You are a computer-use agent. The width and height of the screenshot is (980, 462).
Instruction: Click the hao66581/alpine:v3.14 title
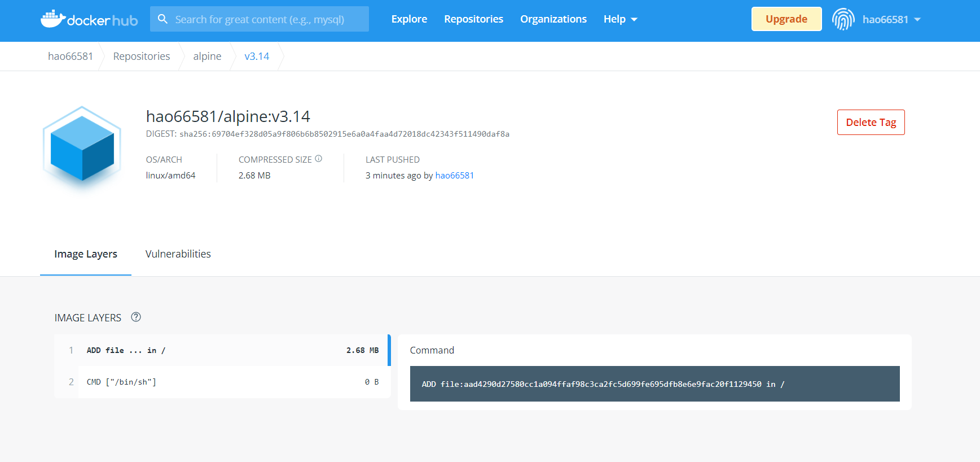228,116
